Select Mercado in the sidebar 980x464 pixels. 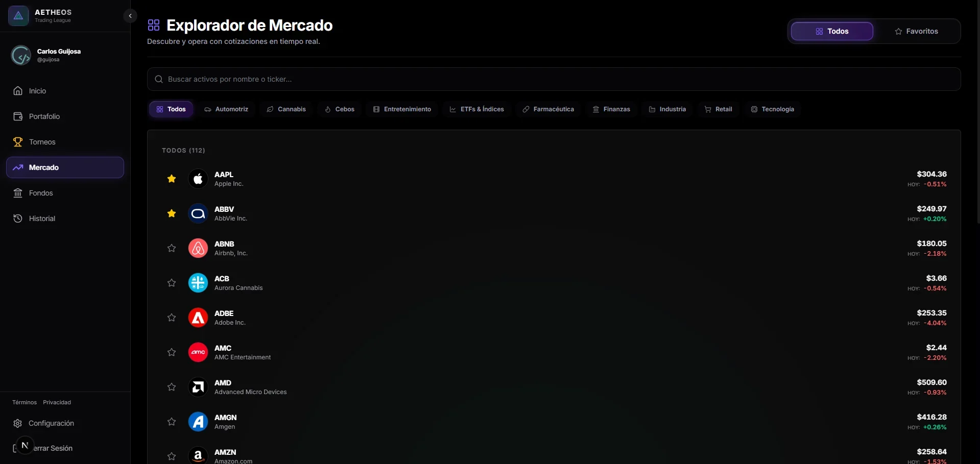65,167
